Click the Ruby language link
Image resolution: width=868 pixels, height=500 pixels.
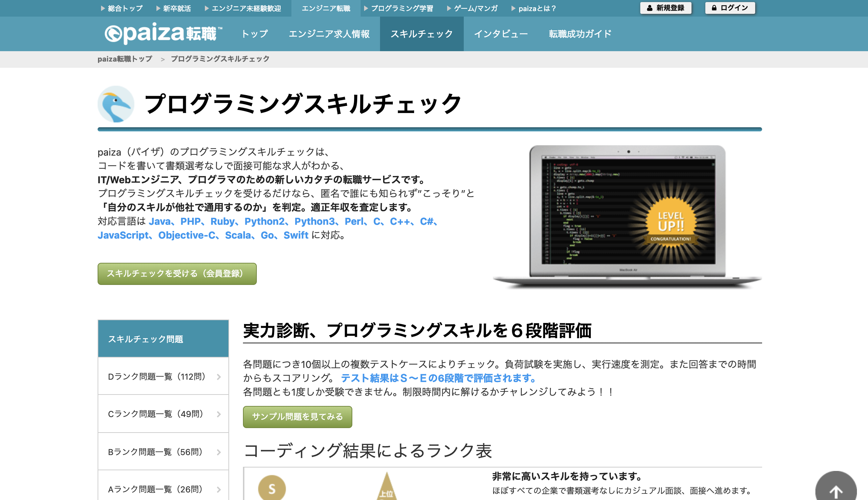coord(223,221)
